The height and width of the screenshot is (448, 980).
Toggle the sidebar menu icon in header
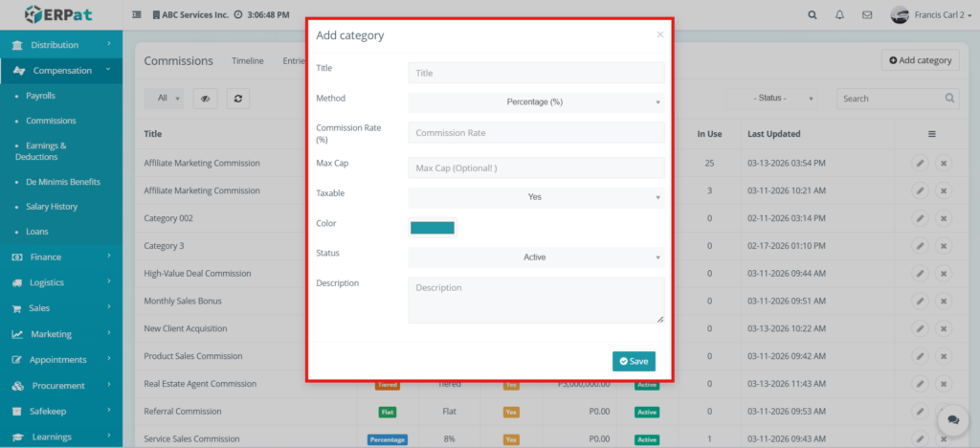(x=137, y=14)
